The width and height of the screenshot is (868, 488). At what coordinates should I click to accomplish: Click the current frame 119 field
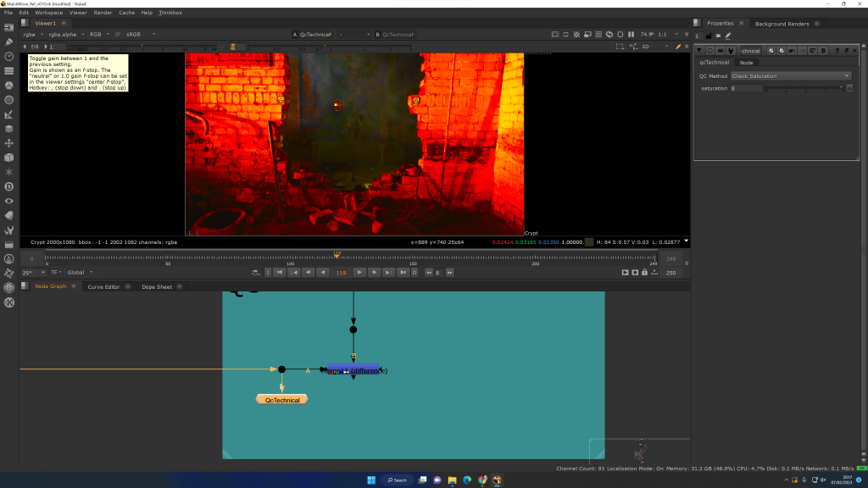(x=341, y=272)
